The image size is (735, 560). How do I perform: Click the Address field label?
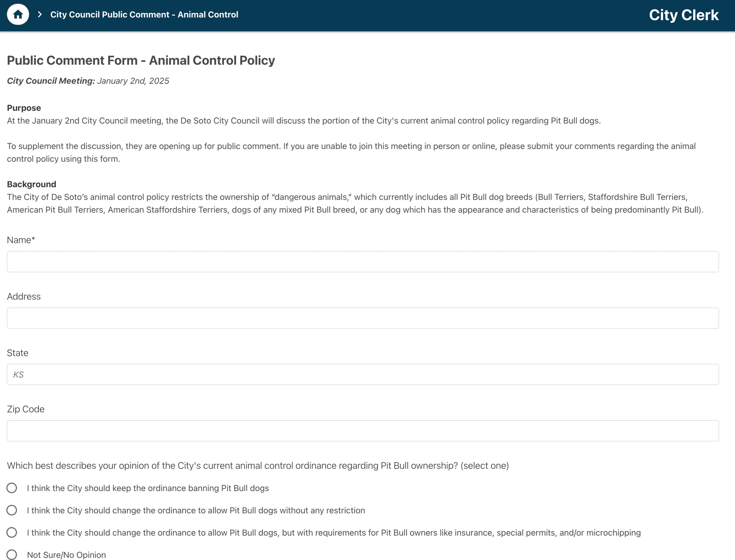click(24, 296)
